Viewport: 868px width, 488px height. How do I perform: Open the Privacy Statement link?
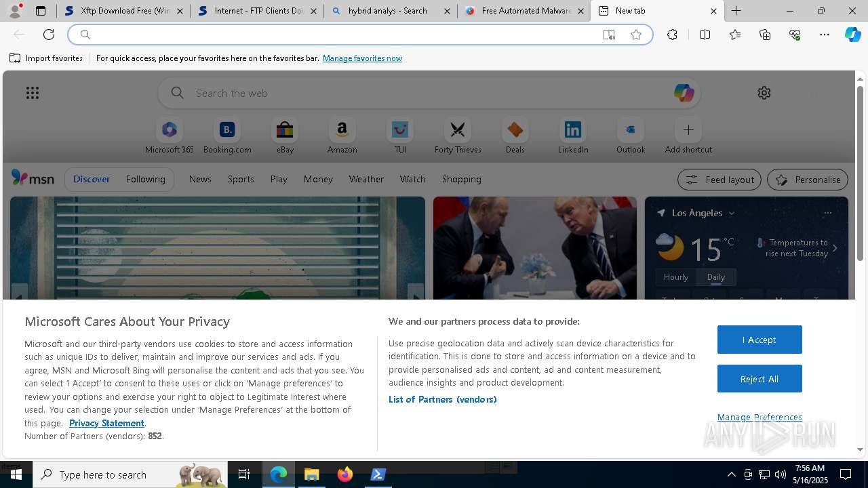pos(106,423)
